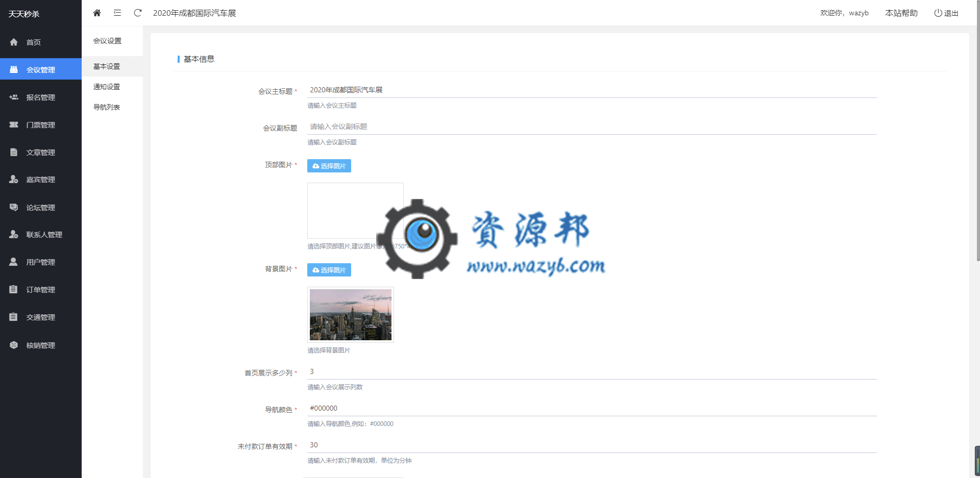Open 用户管理 menu item
This screenshot has width=980, height=478.
pyautogui.click(x=41, y=262)
